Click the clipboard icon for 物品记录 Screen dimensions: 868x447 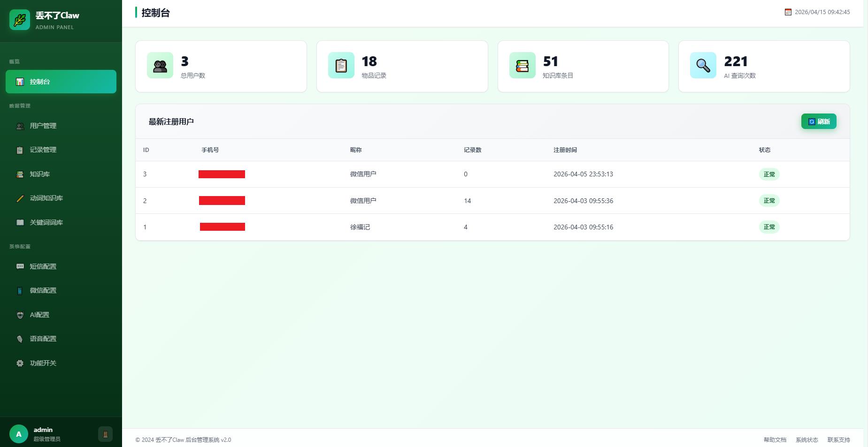click(341, 66)
